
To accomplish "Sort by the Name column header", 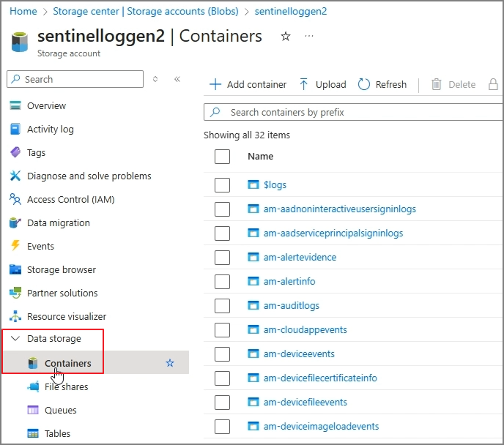I will pyautogui.click(x=260, y=157).
